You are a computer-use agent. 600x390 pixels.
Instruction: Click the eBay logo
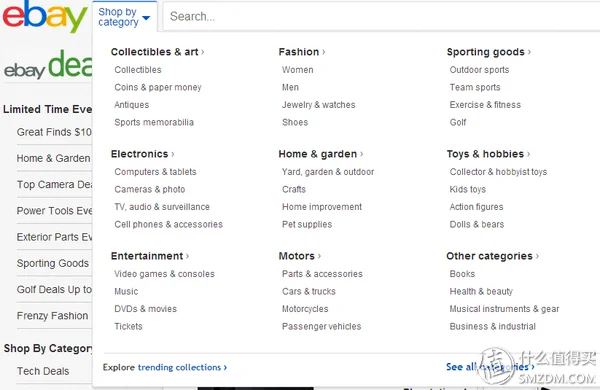45,16
